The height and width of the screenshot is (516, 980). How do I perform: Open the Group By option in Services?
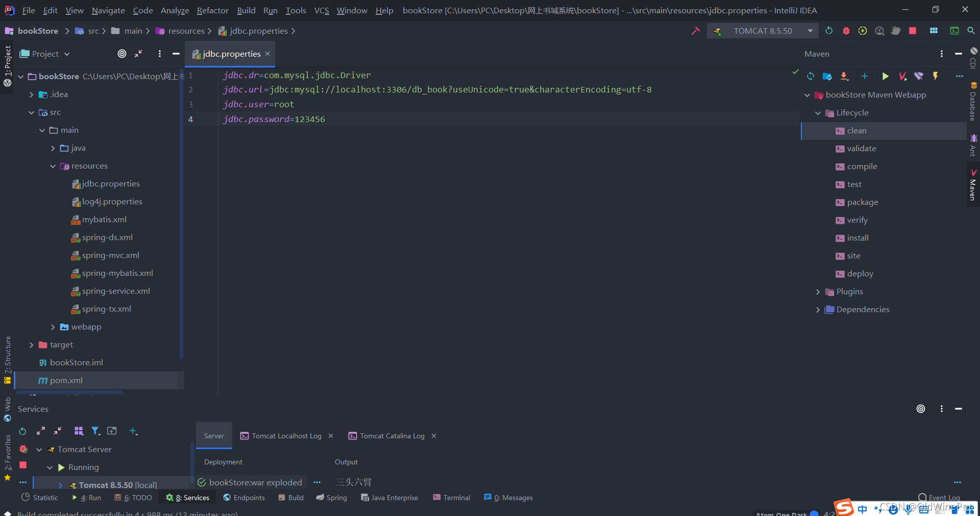pos(79,431)
